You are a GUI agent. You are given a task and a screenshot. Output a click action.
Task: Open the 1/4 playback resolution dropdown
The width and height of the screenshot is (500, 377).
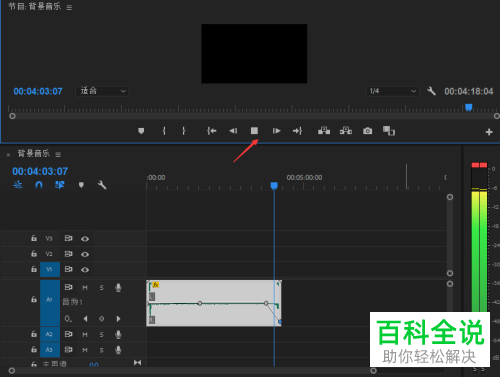[392, 91]
